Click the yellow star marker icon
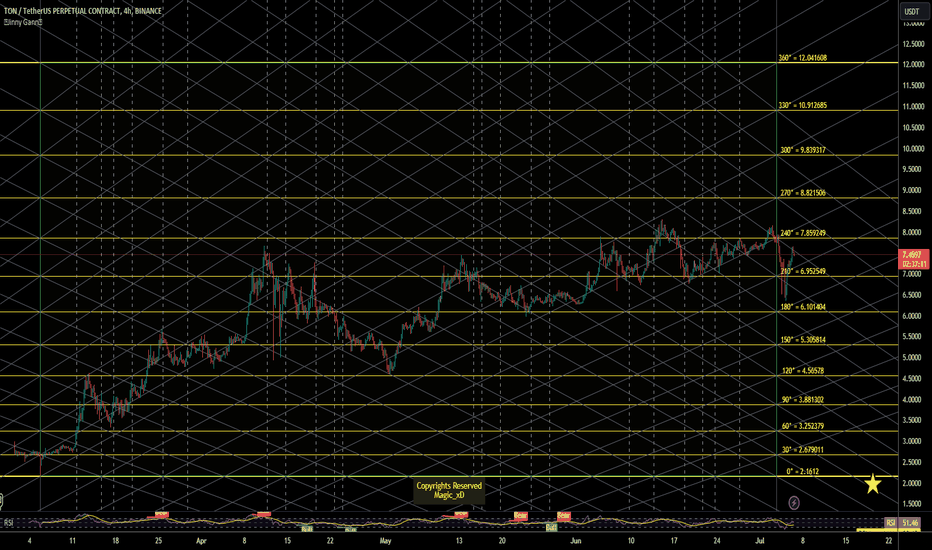This screenshot has height=550, width=932. [873, 483]
